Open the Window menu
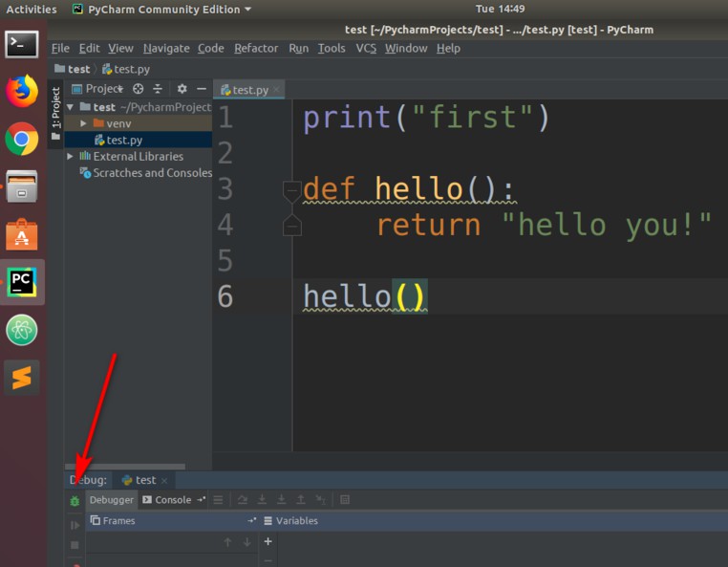The height and width of the screenshot is (567, 728). [406, 49]
